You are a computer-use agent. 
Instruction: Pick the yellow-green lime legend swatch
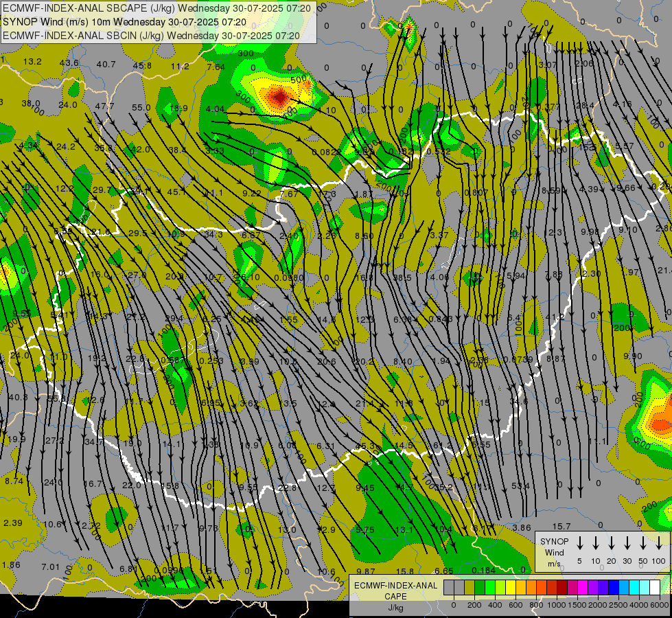(x=500, y=588)
